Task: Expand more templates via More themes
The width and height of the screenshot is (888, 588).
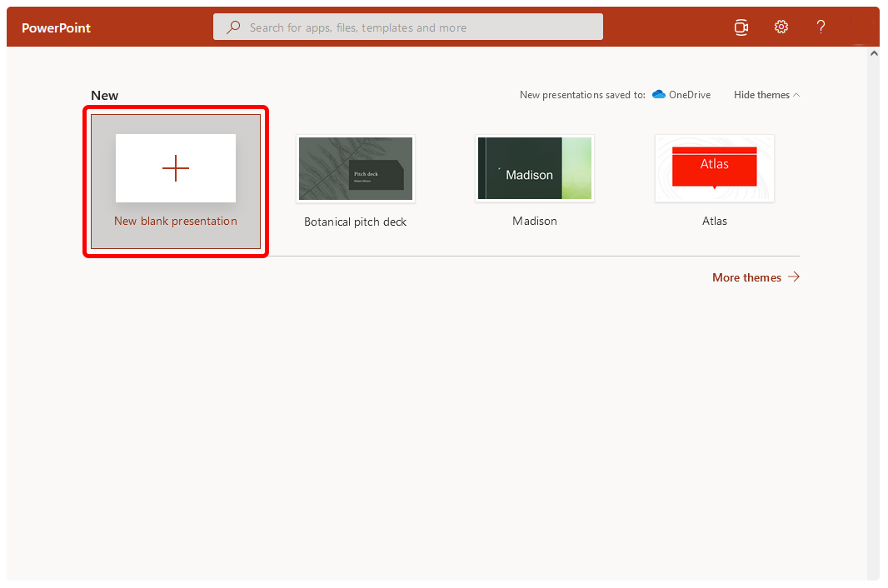Action: (x=746, y=277)
